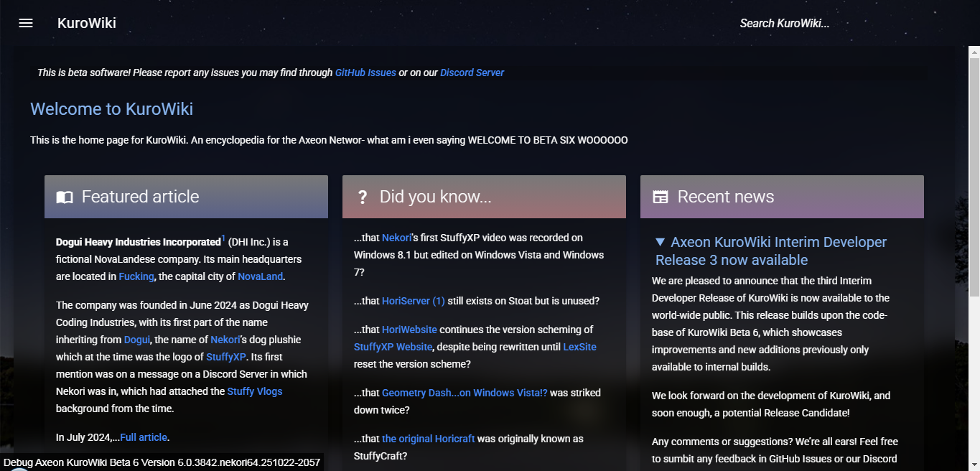Click the question mark icon on Did you know
Viewport: 980px width, 471px height.
point(362,197)
